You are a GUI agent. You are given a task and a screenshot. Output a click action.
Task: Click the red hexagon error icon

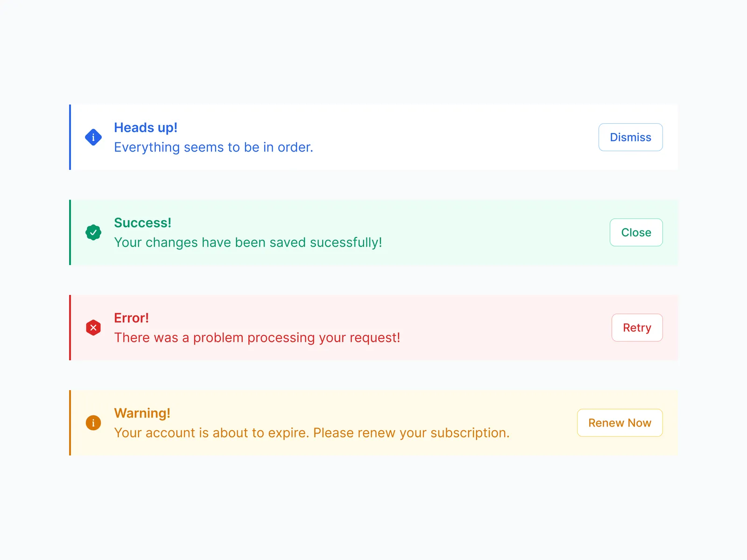93,328
